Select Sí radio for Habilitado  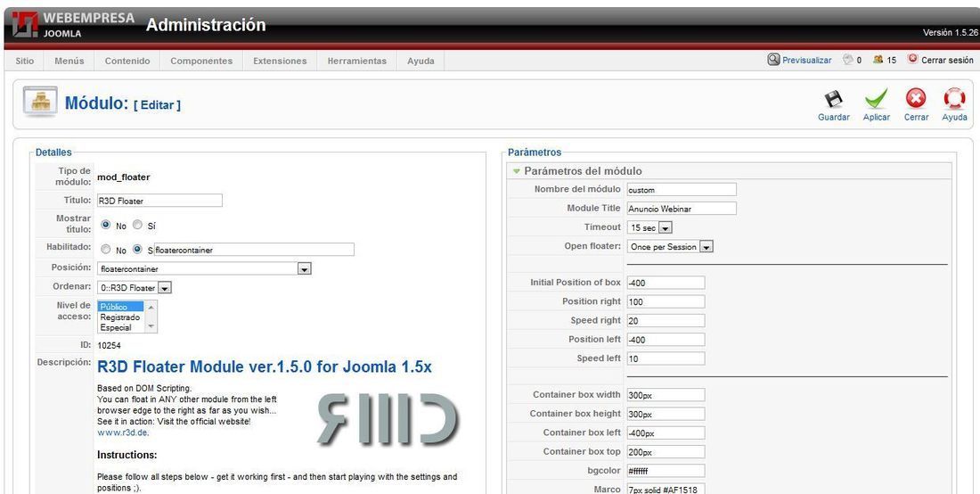[137, 249]
